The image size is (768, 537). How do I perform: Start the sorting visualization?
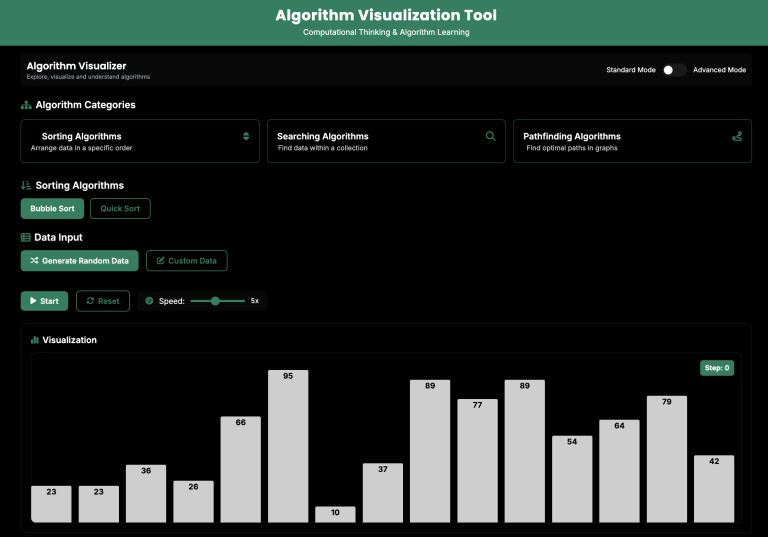(44, 301)
